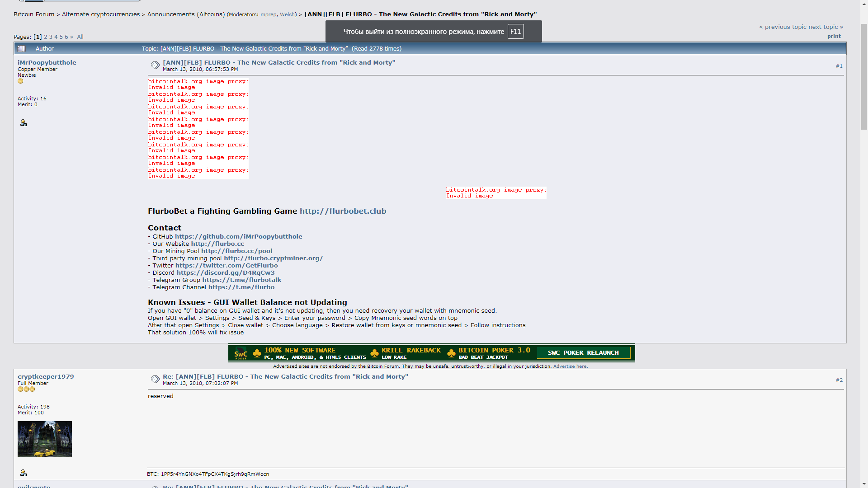Open iMrPoopybutthole username link
The image size is (868, 488).
pos(47,63)
